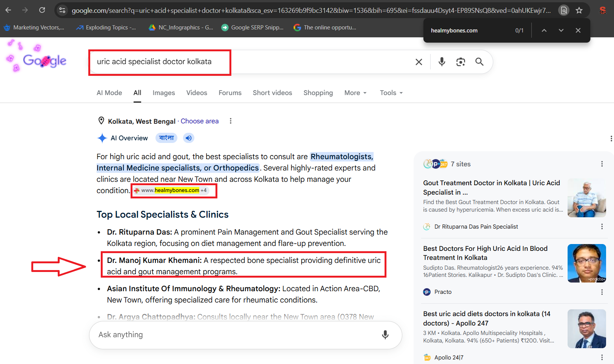Switch to AI Mode tab

[109, 93]
